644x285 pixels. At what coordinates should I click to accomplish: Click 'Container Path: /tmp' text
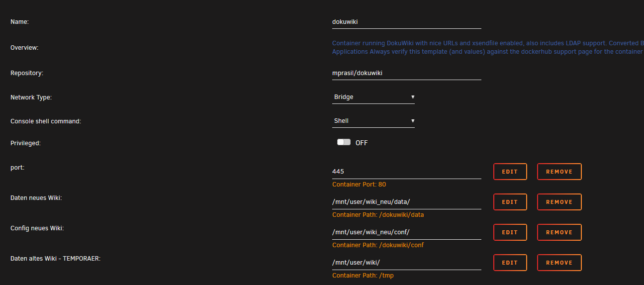click(x=363, y=276)
